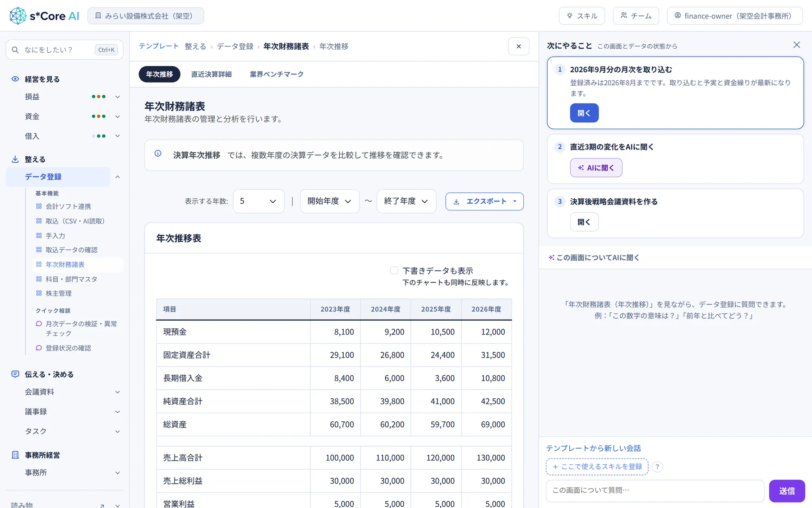Viewport: 812px width, 508px height.
Task: Open the スキル menu
Action: (582, 16)
